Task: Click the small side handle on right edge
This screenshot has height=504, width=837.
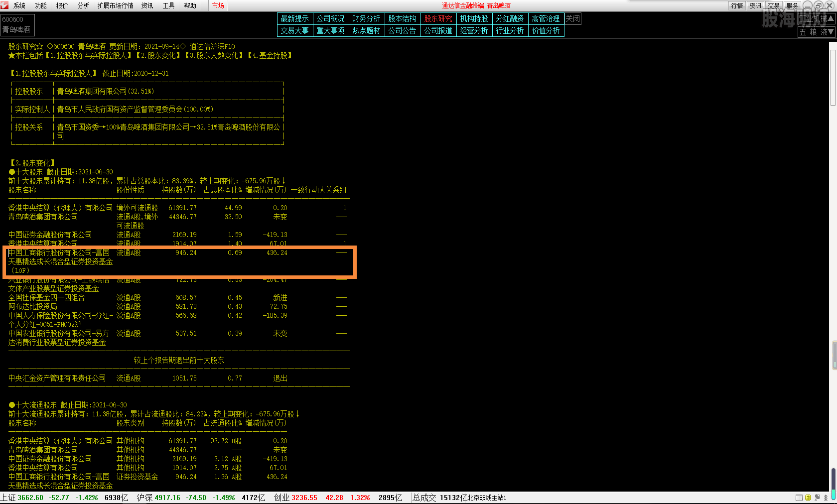Action: pyautogui.click(x=835, y=355)
